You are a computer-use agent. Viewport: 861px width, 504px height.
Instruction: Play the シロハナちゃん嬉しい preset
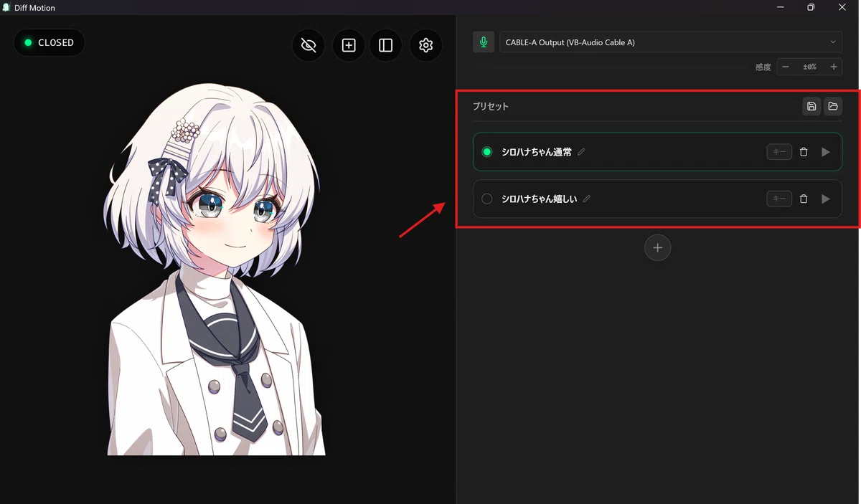[826, 199]
